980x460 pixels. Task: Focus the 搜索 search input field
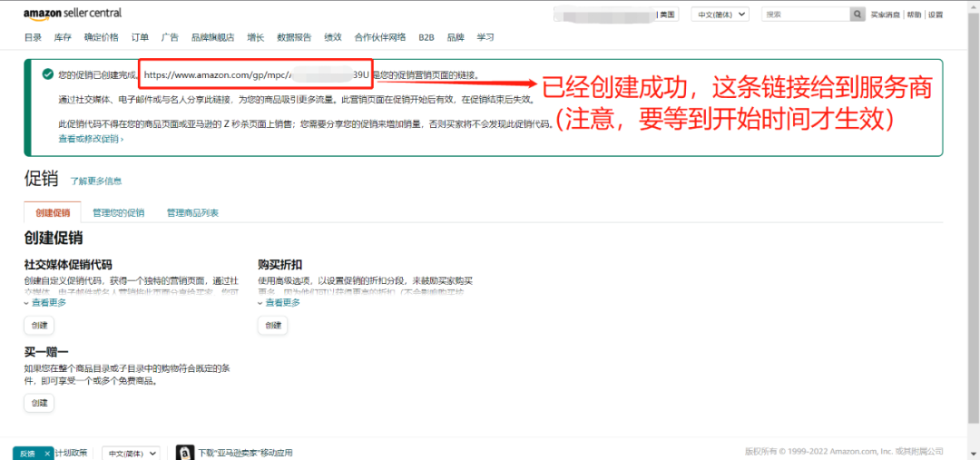(x=806, y=15)
